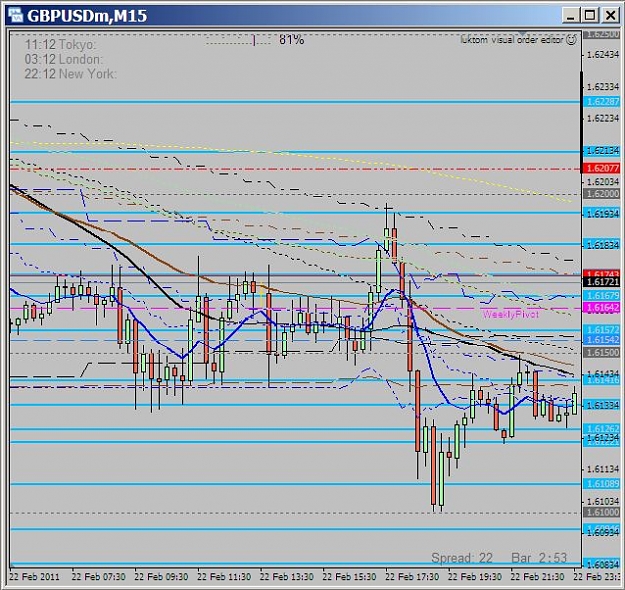The image size is (625, 590).
Task: Click the smiley face next to luktom editor
Action: point(571,40)
